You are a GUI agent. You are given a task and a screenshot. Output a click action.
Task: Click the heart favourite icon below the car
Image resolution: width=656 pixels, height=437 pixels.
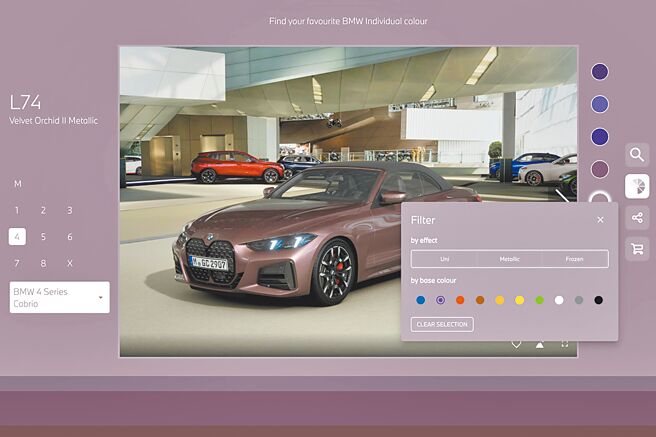coord(516,344)
